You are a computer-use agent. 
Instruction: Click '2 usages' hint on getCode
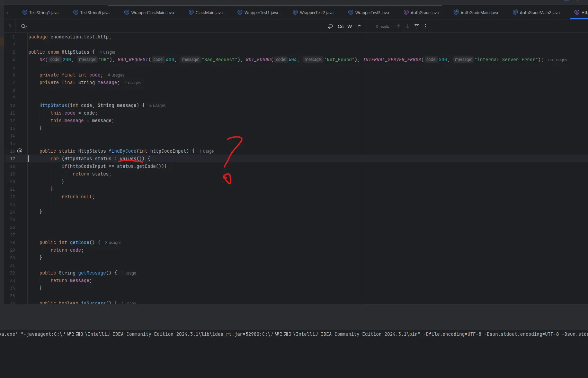tap(113, 243)
